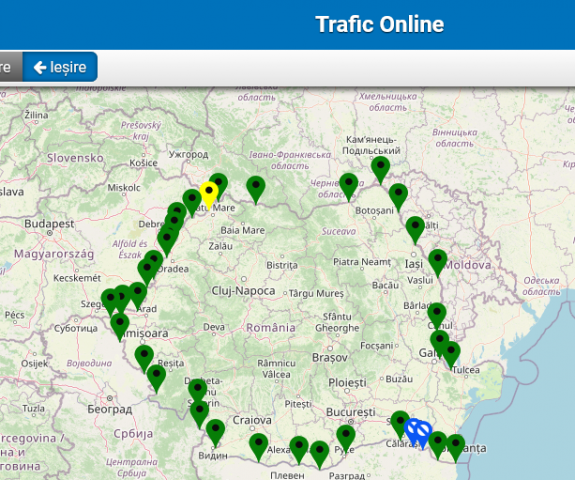
Task: Click the green marker below Кам'янець-Подільський
Action: tap(381, 171)
